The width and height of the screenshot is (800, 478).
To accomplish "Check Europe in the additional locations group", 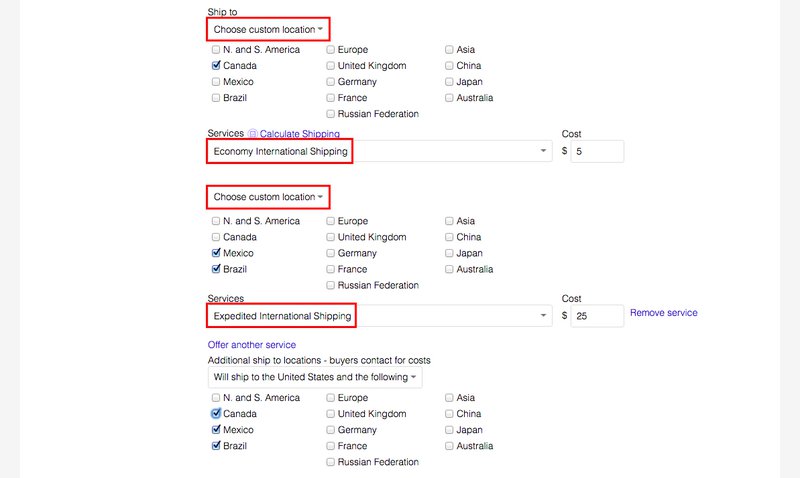I will [x=331, y=398].
